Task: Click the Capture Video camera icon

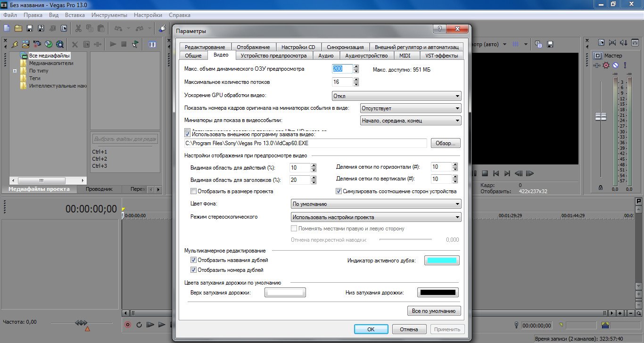Action: [x=37, y=44]
